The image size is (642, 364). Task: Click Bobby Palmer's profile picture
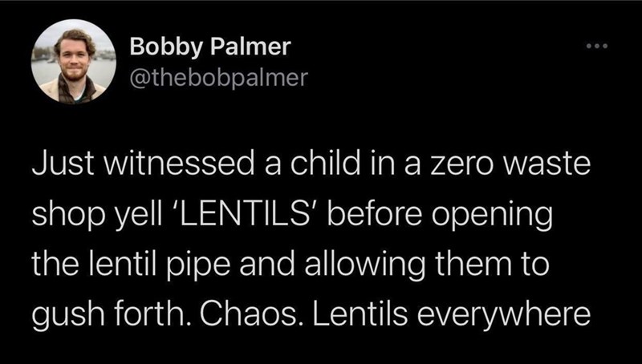click(74, 62)
